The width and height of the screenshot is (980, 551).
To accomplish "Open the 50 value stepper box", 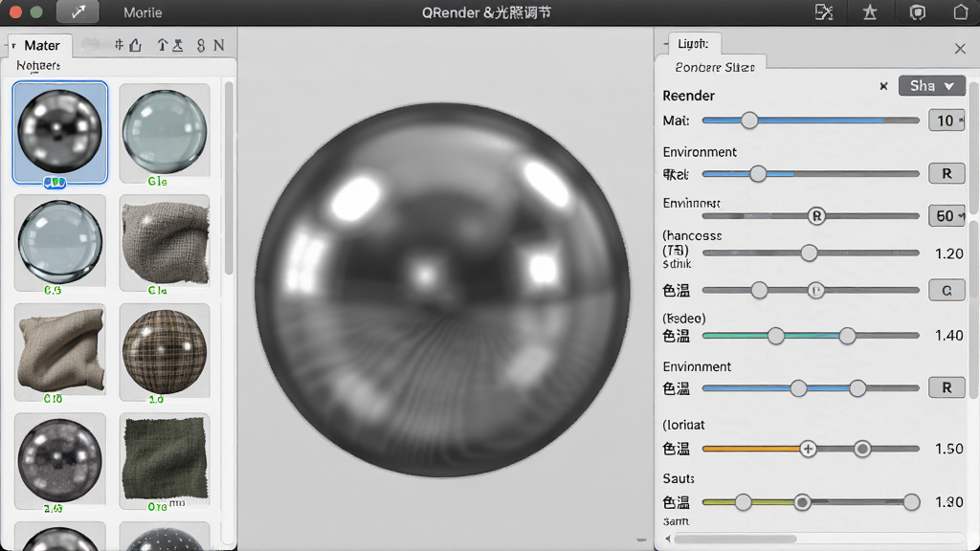I will (x=946, y=216).
